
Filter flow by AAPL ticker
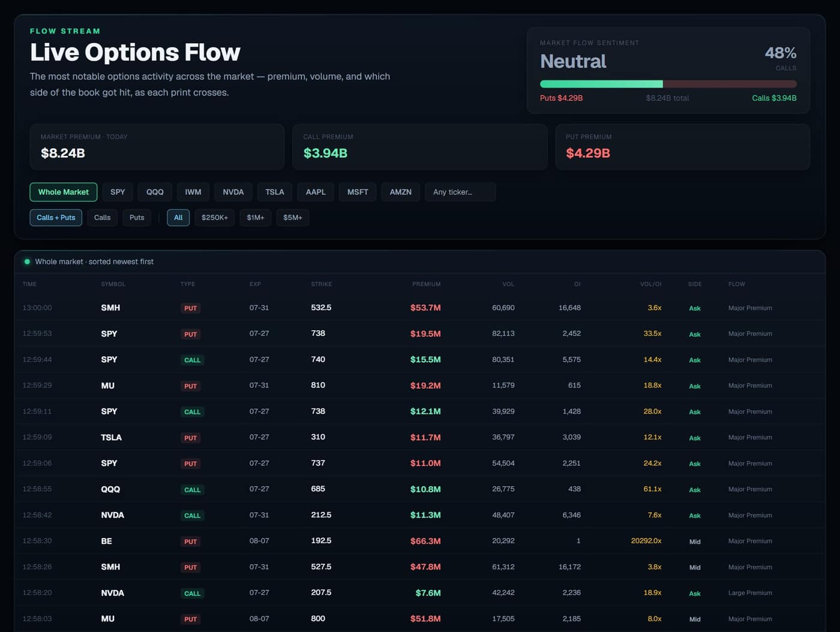click(316, 192)
